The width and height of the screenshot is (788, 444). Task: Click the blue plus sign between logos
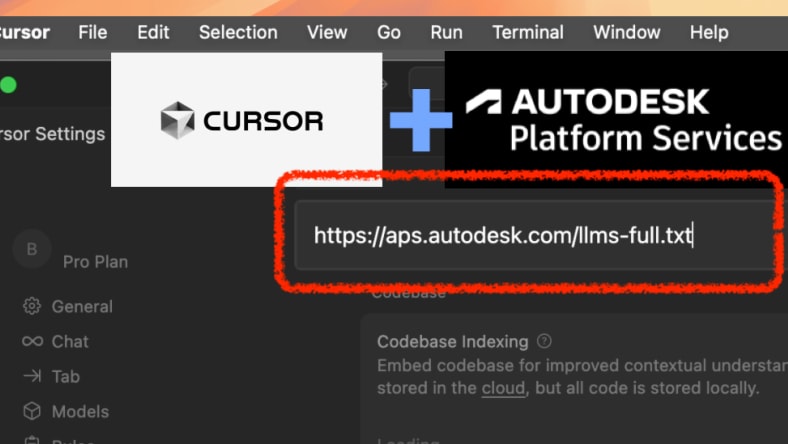(x=419, y=120)
